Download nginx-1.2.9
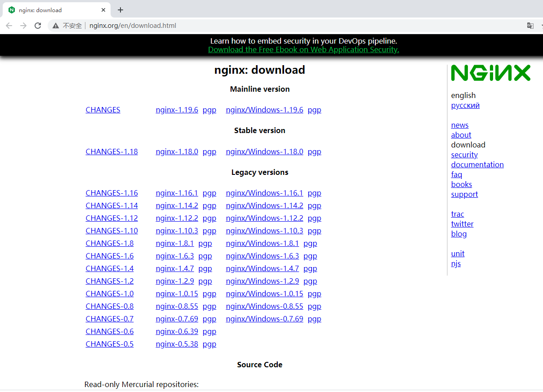Viewport: 543px width, 392px height. point(175,281)
